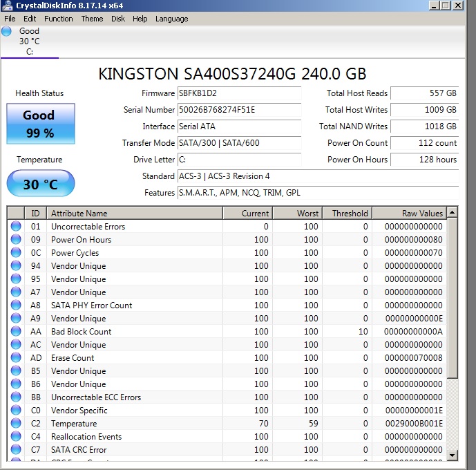The height and width of the screenshot is (470, 476).
Task: Click status orb of Erase Count row
Action: coord(16,357)
